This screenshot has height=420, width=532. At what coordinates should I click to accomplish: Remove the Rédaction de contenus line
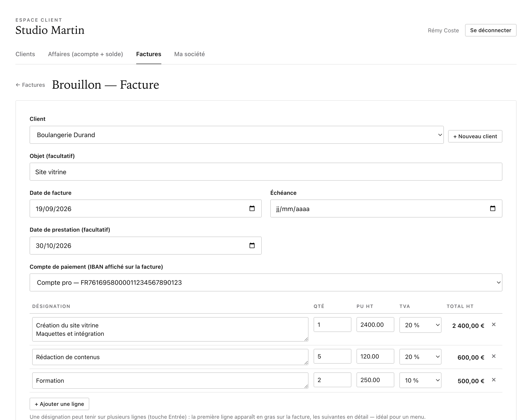point(493,356)
